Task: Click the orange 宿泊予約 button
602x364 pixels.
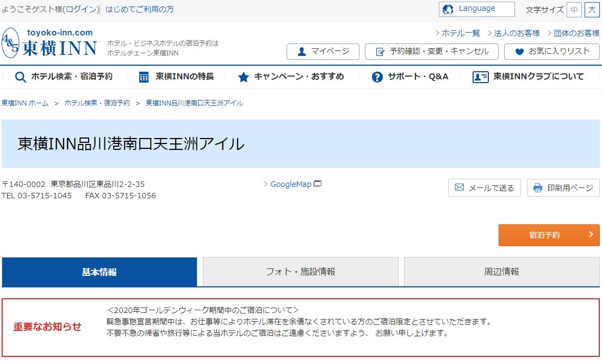Action: tap(549, 235)
